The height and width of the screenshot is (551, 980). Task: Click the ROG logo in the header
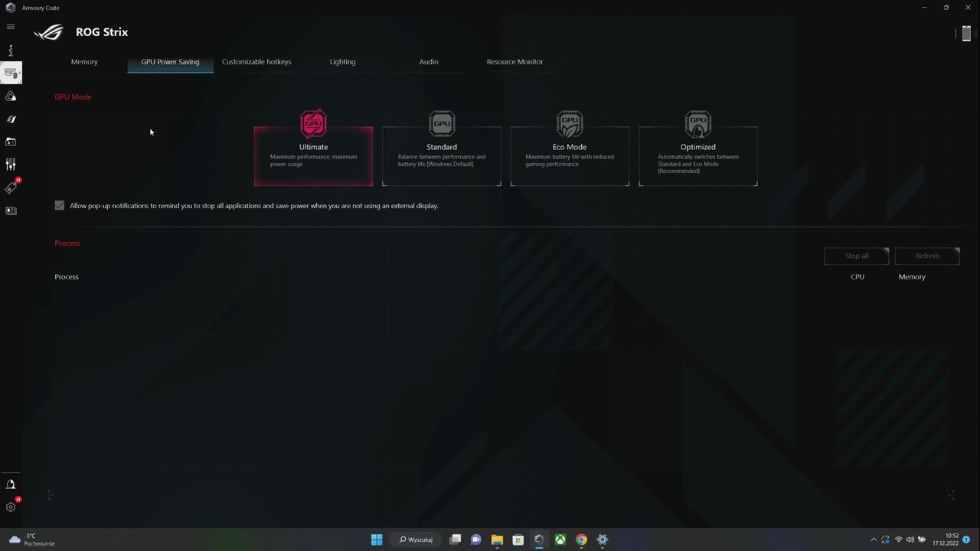pos(49,32)
